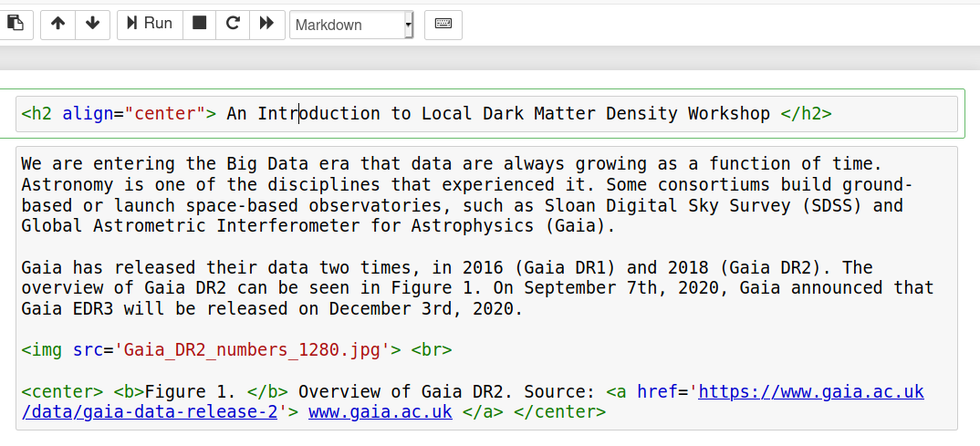The height and width of the screenshot is (446, 980).
Task: Interrupt the kernel with stop icon
Action: [x=199, y=25]
